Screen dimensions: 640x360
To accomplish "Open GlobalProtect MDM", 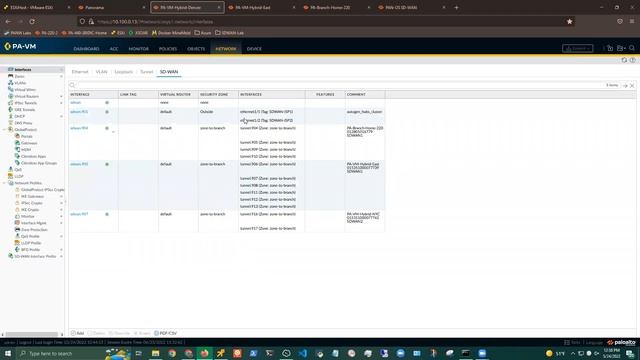I will pos(26,150).
